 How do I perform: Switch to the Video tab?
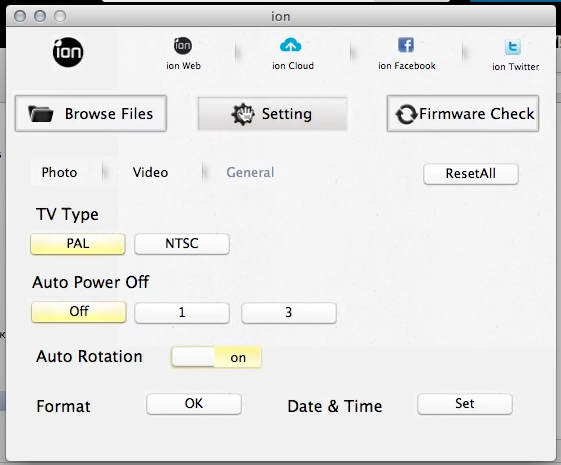click(x=150, y=172)
